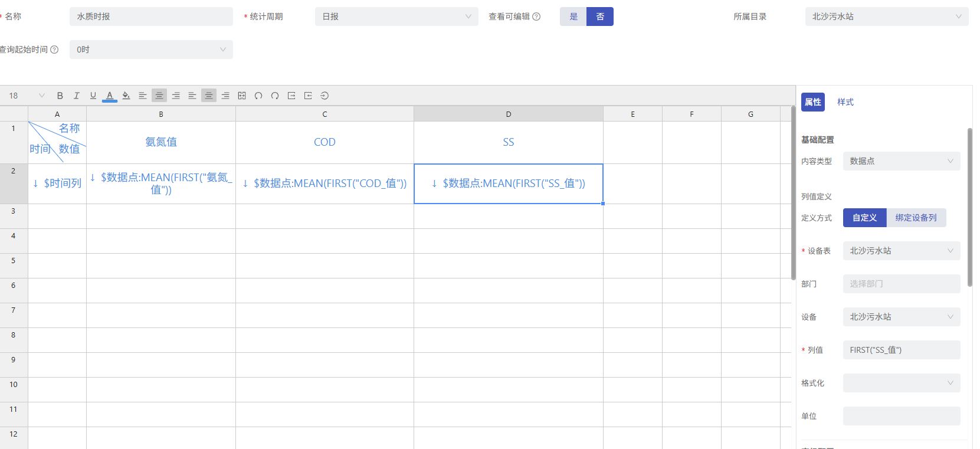Select the highlighted vertical middle align icon
This screenshot has width=980, height=449.
point(208,96)
